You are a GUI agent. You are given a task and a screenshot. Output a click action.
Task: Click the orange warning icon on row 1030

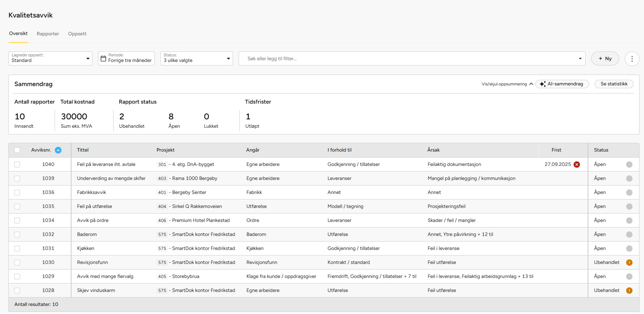coord(629,263)
